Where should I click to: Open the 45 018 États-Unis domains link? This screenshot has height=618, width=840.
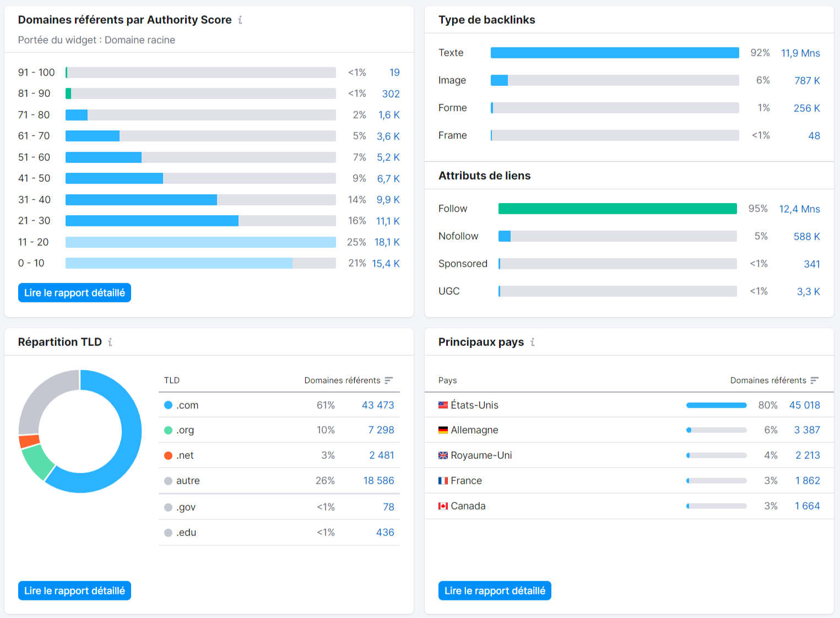[x=804, y=405]
